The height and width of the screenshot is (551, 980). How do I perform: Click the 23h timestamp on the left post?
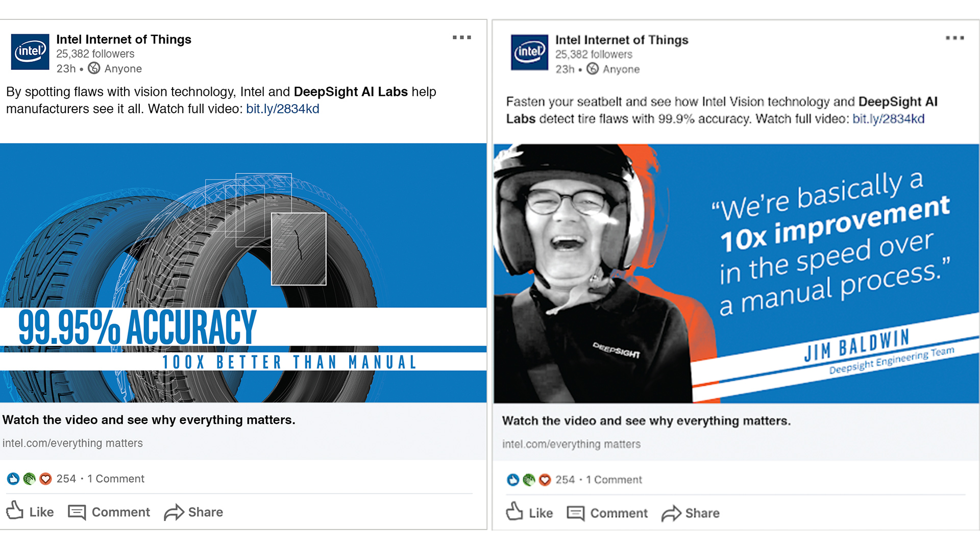click(x=66, y=68)
